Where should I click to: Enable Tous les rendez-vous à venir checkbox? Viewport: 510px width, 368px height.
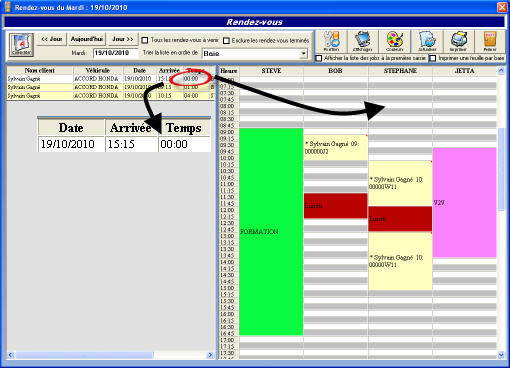(x=144, y=40)
